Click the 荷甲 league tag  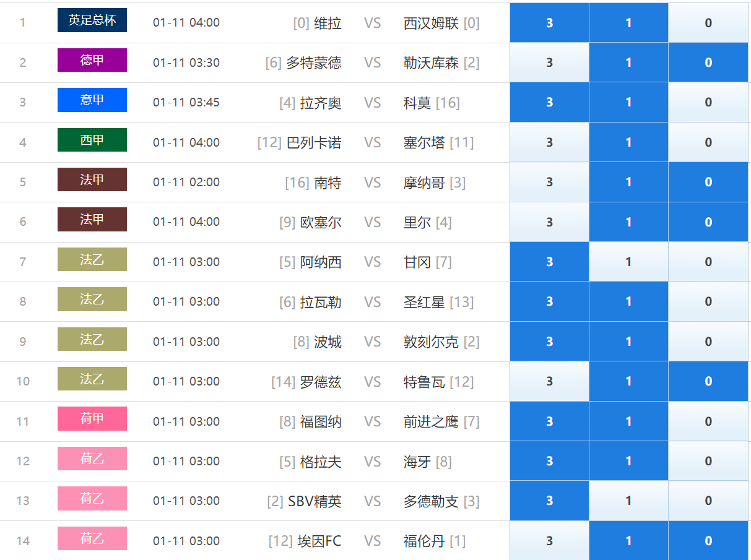pos(92,418)
